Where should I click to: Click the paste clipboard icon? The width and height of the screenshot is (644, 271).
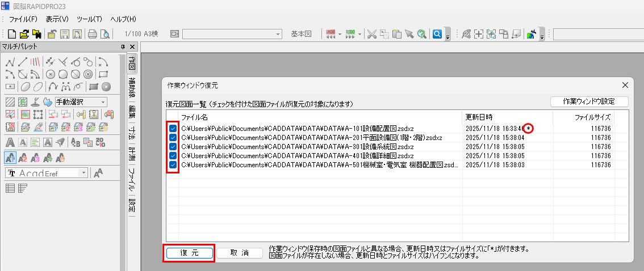(397, 35)
